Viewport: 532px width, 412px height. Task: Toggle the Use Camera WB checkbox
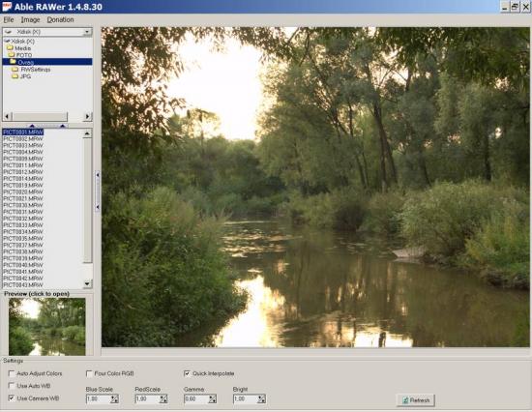(12, 398)
